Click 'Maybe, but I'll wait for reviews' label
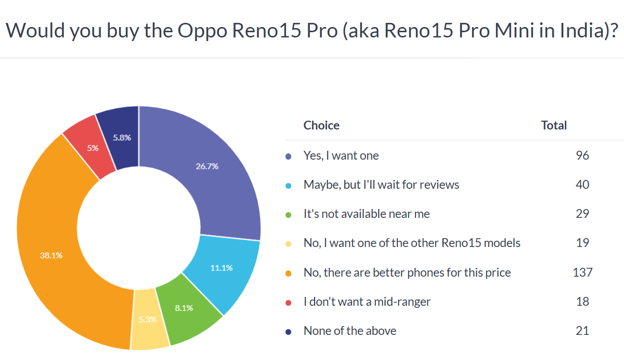The width and height of the screenshot is (624, 364). (381, 185)
